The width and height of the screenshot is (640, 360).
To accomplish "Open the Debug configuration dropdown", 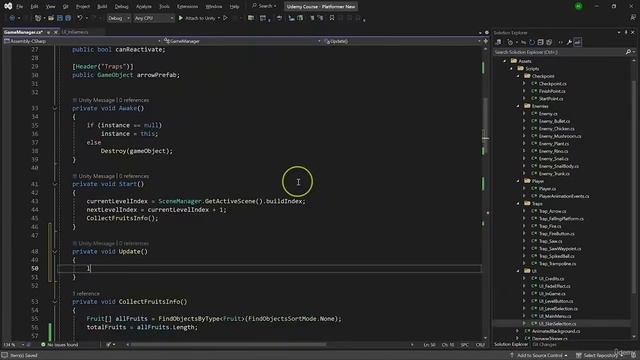I will [x=118, y=18].
